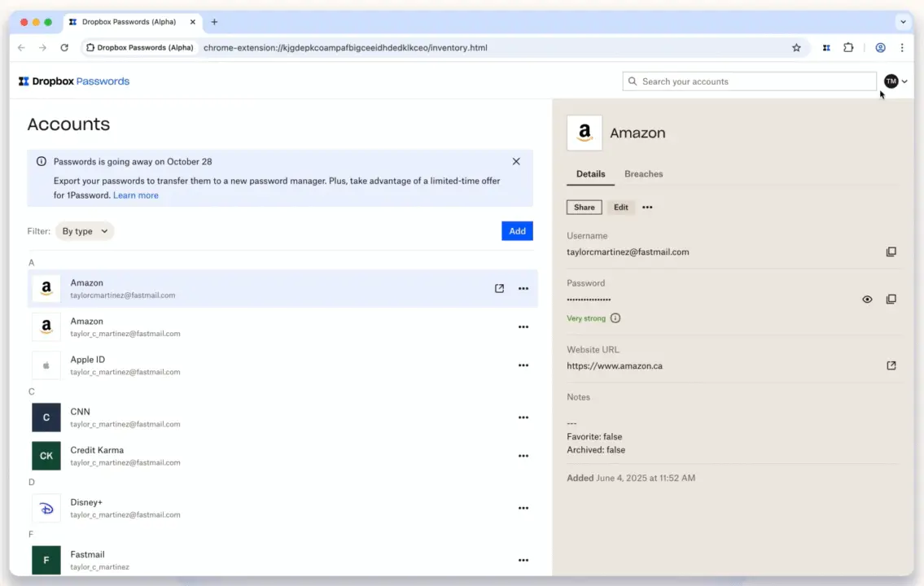The height and width of the screenshot is (586, 924).
Task: Open more options for CNN
Action: [x=523, y=418]
